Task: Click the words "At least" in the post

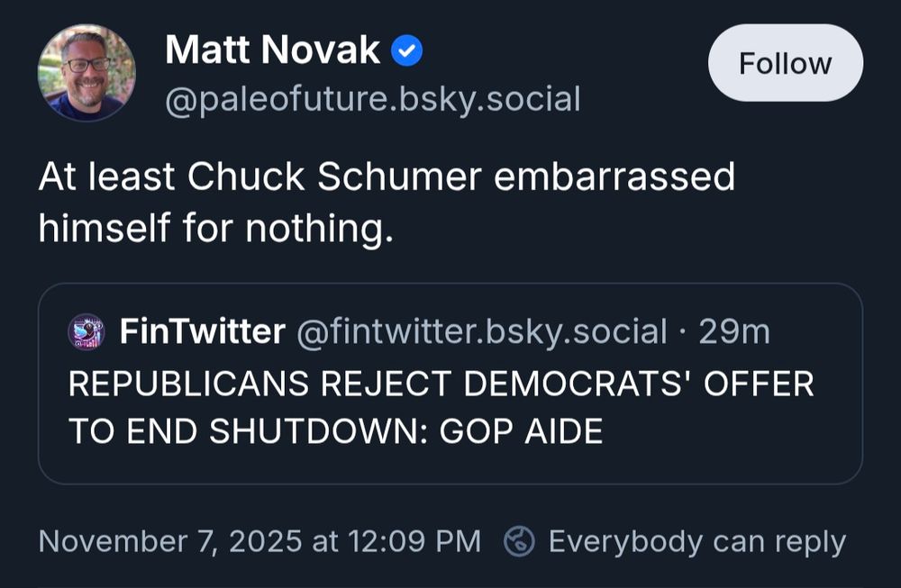Action: (107, 177)
